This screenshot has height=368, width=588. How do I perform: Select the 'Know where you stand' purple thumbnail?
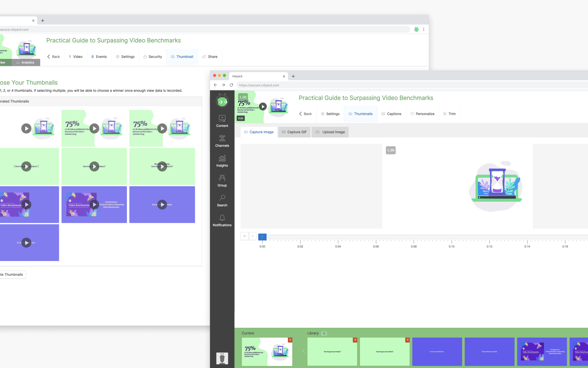162,205
